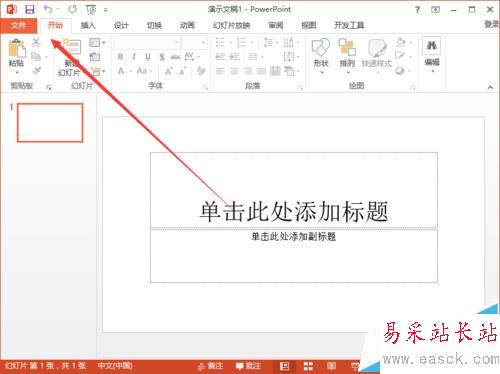This screenshot has height=374, width=500.
Task: Click the Section icon in Slides group
Action: [97, 71]
